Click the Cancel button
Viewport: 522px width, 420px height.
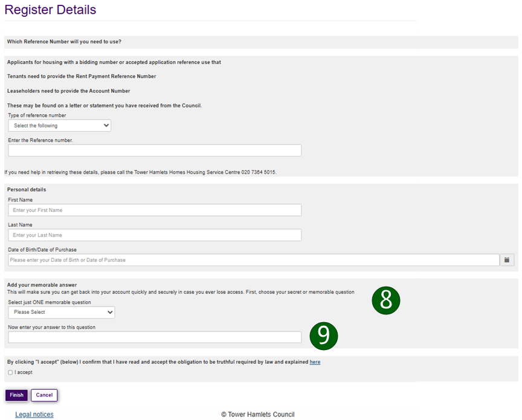coord(43,395)
